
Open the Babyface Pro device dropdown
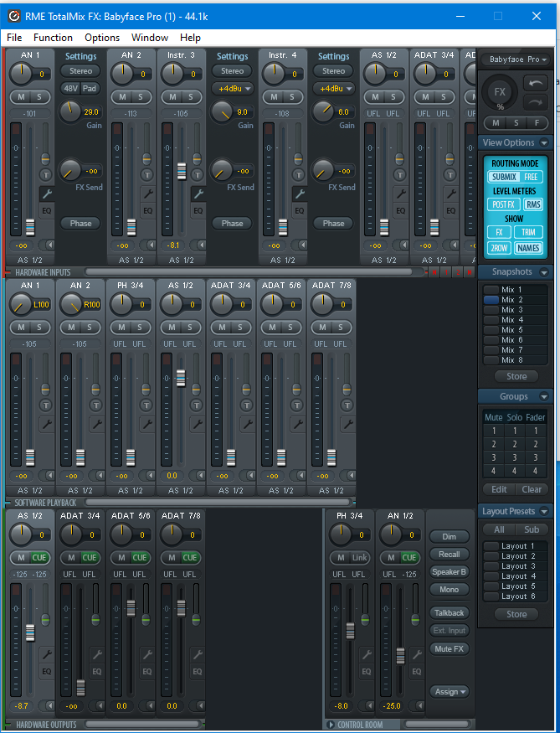point(517,59)
